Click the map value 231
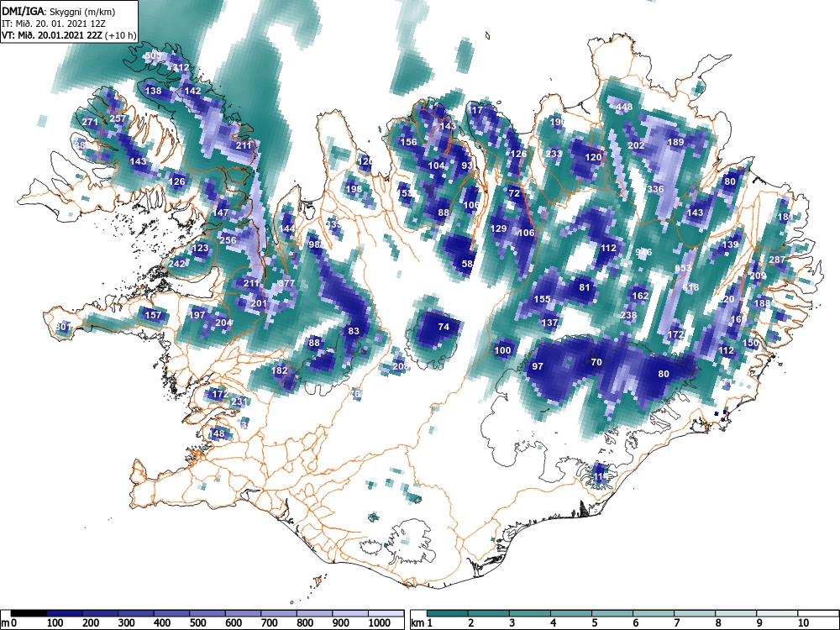 pos(239,402)
